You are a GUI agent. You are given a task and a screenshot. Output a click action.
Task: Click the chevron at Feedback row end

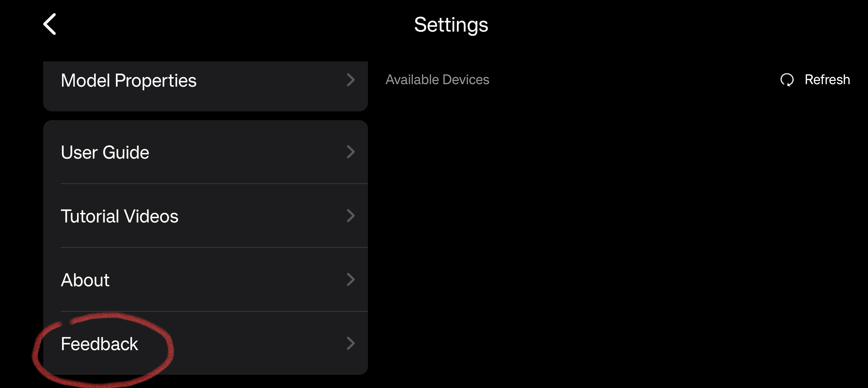pos(351,344)
